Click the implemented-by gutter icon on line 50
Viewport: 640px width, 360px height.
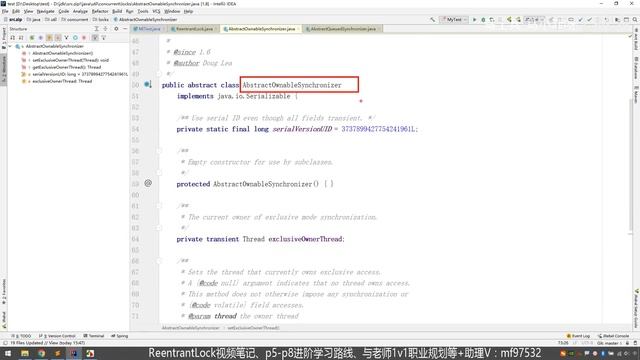click(x=148, y=84)
